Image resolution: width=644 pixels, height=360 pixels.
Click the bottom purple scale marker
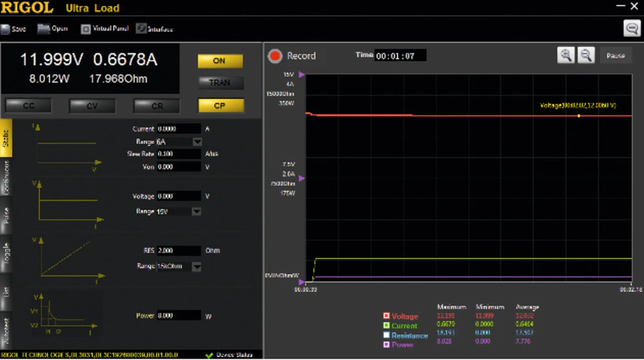302,282
